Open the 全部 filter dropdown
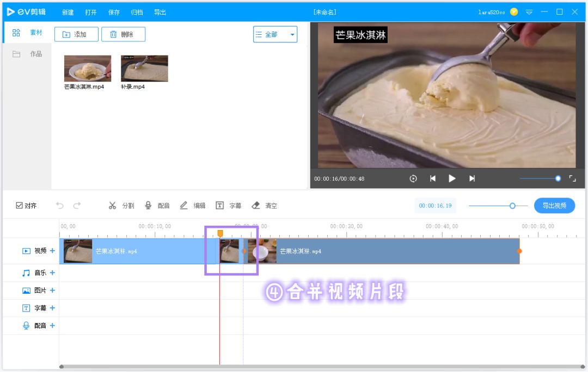This screenshot has width=588, height=372. (275, 34)
